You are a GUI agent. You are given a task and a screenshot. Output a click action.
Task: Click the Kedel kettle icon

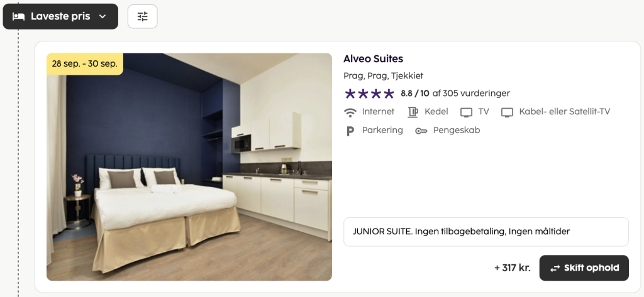(413, 112)
